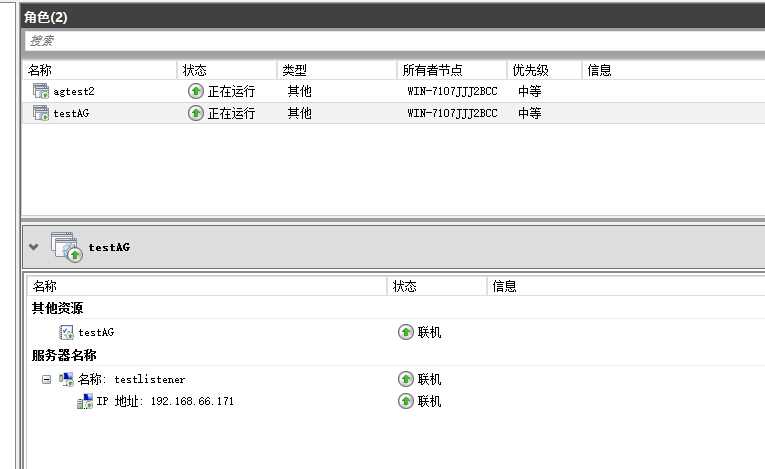This screenshot has width=765, height=469.
Task: Click 联机 status of IP address
Action: click(x=429, y=401)
